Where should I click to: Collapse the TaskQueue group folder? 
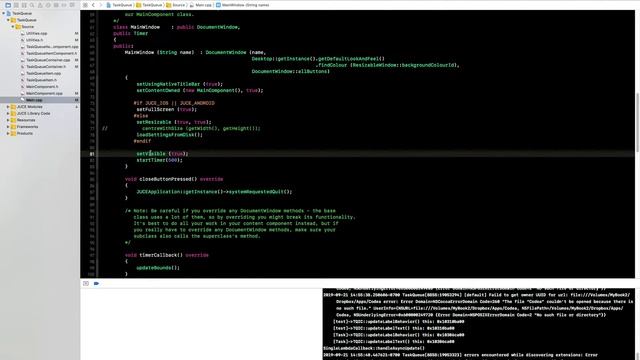pyautogui.click(x=8, y=20)
